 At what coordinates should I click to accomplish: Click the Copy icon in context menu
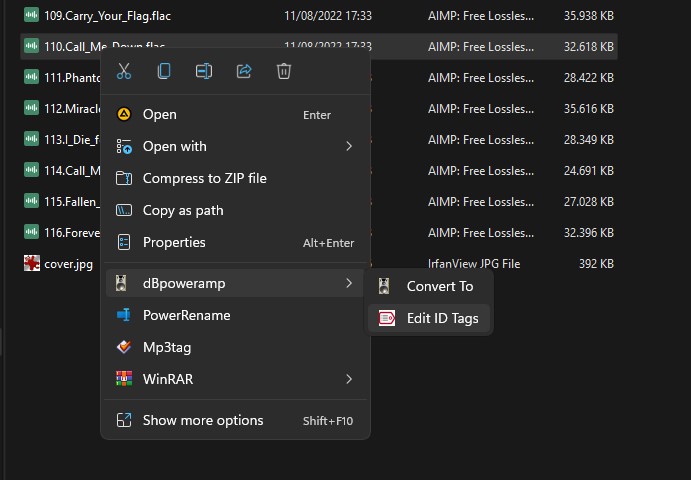(164, 71)
